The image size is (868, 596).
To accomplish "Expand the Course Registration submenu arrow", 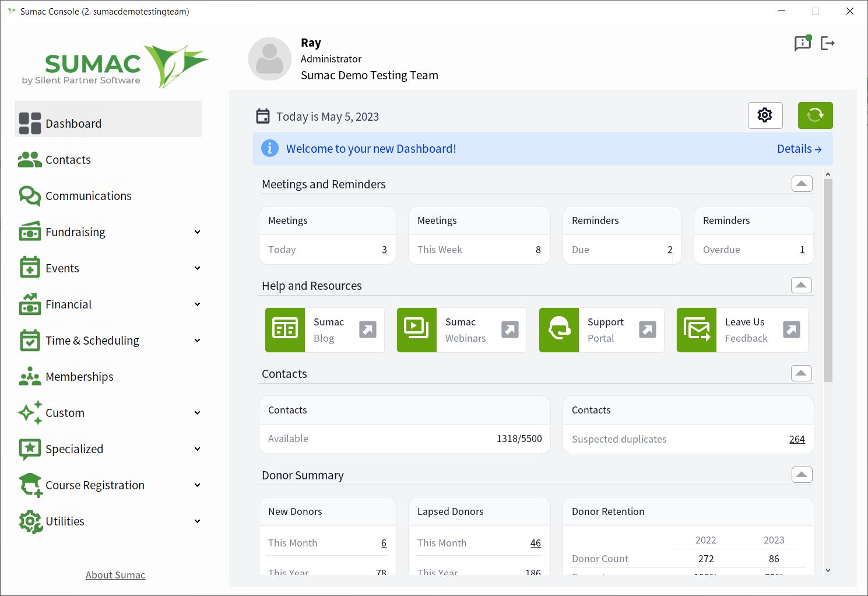I will [198, 485].
